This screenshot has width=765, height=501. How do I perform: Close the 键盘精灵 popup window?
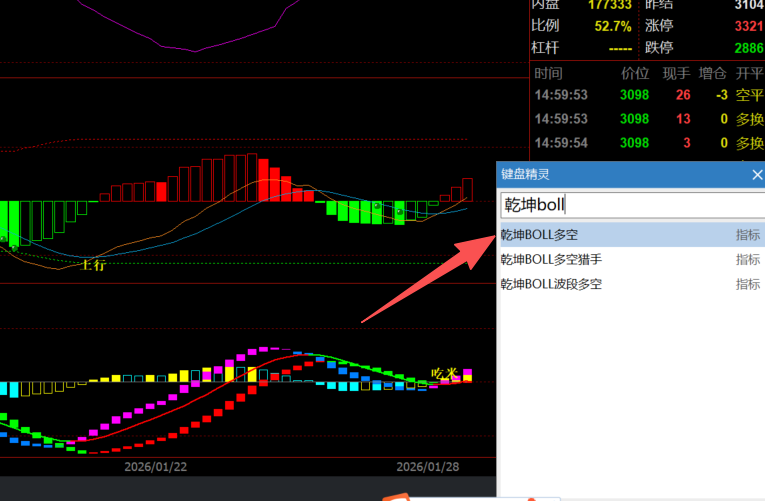pyautogui.click(x=756, y=174)
